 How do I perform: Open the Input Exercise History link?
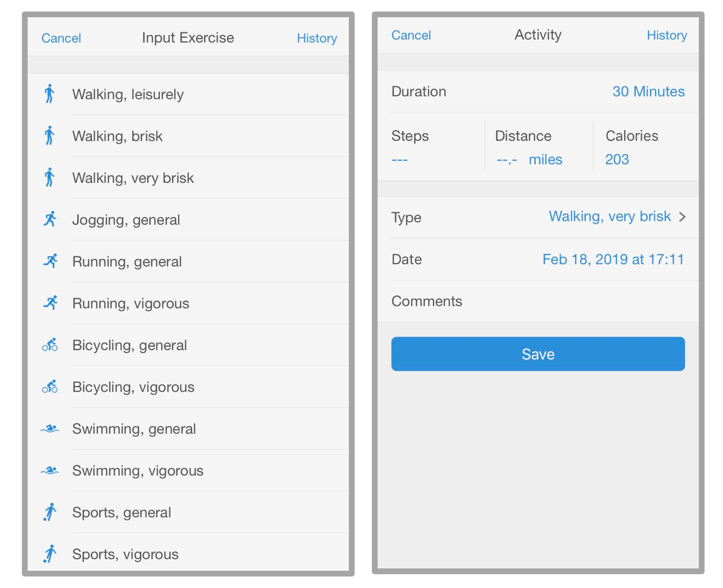[x=317, y=38]
